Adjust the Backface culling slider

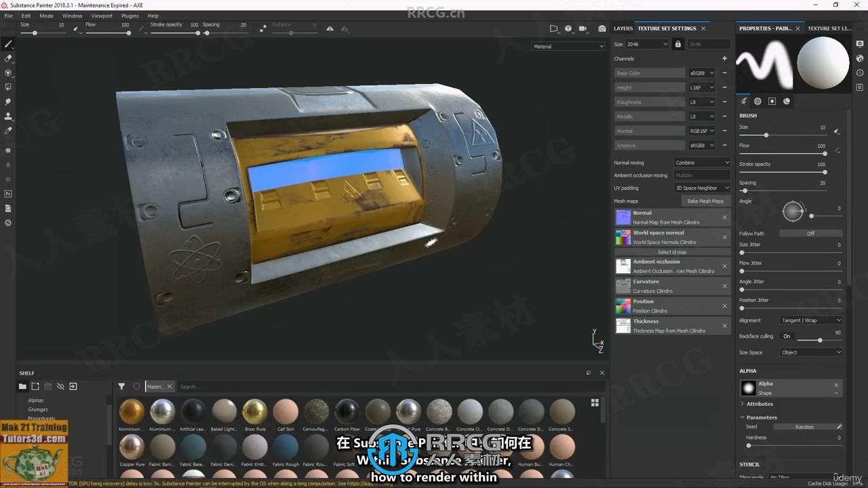819,340
